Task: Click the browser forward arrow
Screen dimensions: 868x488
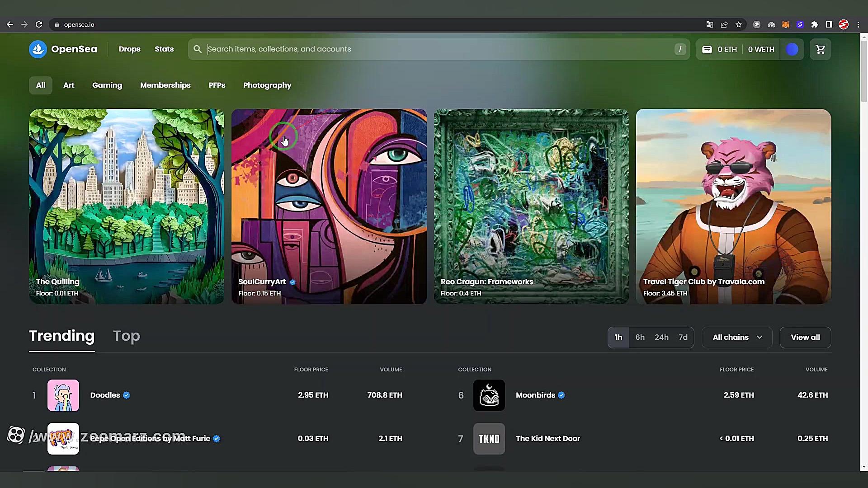Action: coord(24,24)
